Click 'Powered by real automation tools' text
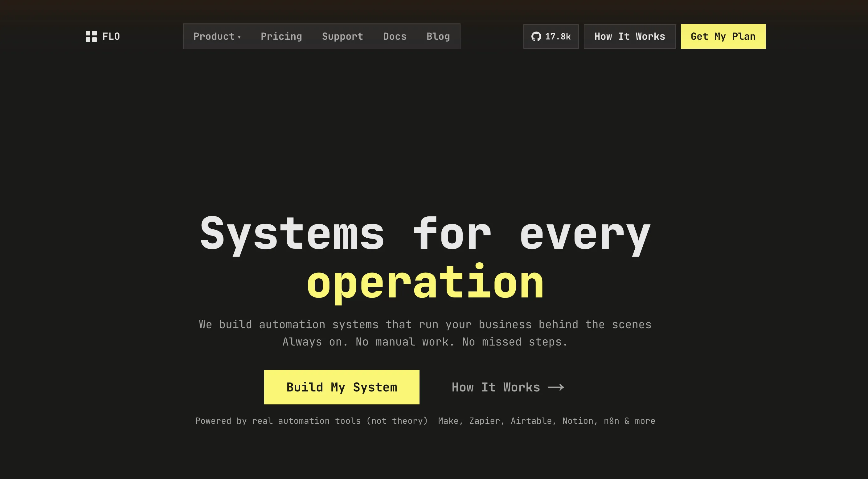The height and width of the screenshot is (479, 868). pyautogui.click(x=311, y=421)
